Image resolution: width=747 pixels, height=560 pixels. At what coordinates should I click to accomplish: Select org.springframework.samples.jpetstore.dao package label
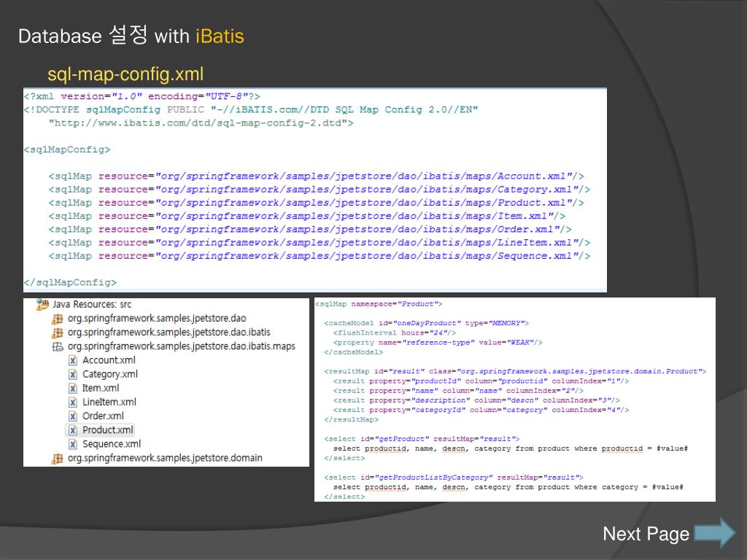point(157,318)
